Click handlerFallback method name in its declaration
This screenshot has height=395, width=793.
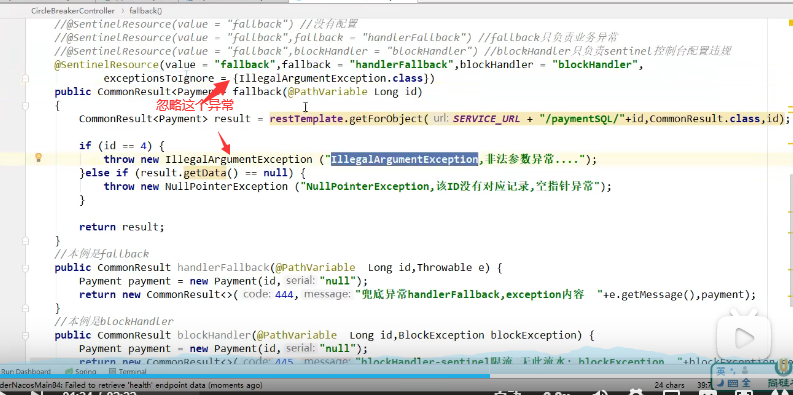(x=223, y=268)
